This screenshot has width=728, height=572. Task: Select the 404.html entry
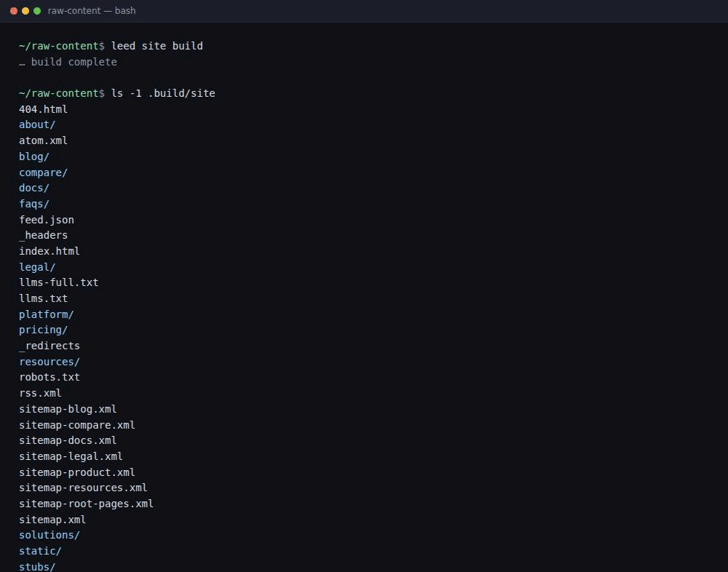[43, 109]
